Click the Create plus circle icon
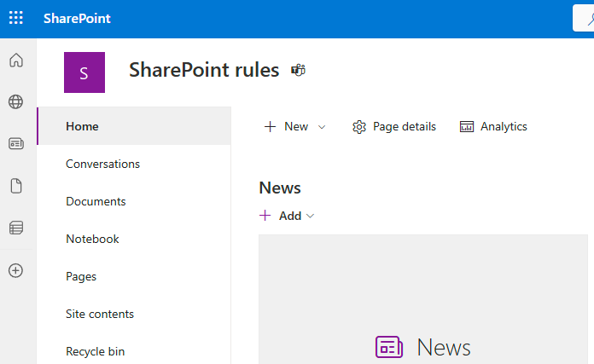This screenshot has width=594, height=364. click(16, 270)
